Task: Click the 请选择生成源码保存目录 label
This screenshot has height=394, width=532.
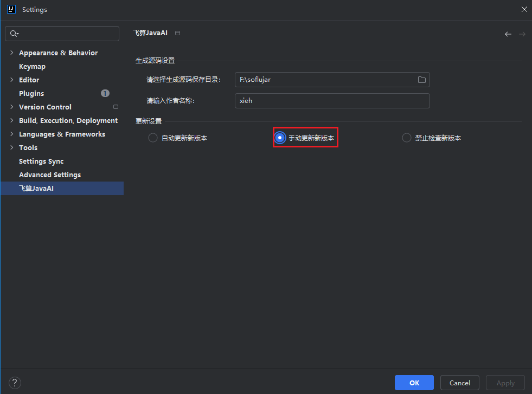Action: [183, 80]
